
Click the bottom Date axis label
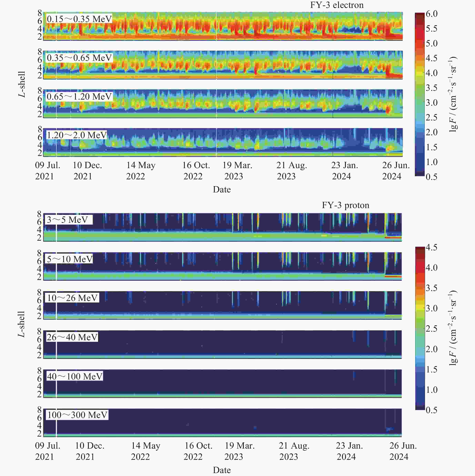point(222,470)
